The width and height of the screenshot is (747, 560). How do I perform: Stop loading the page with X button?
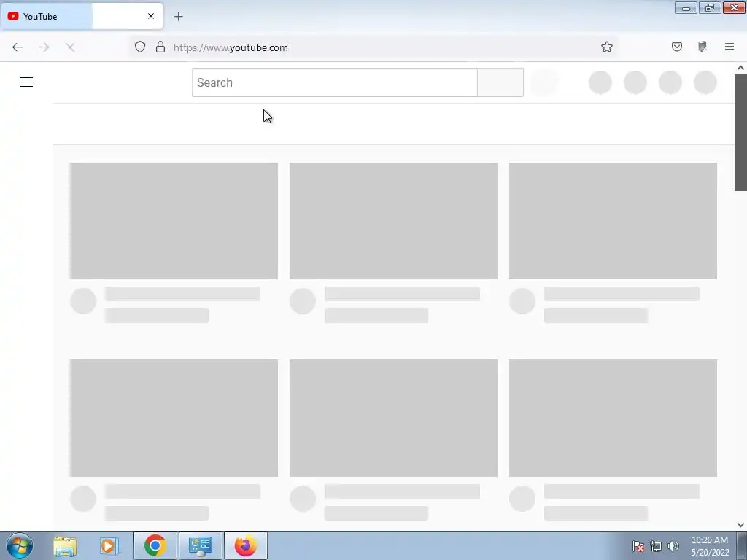(70, 47)
